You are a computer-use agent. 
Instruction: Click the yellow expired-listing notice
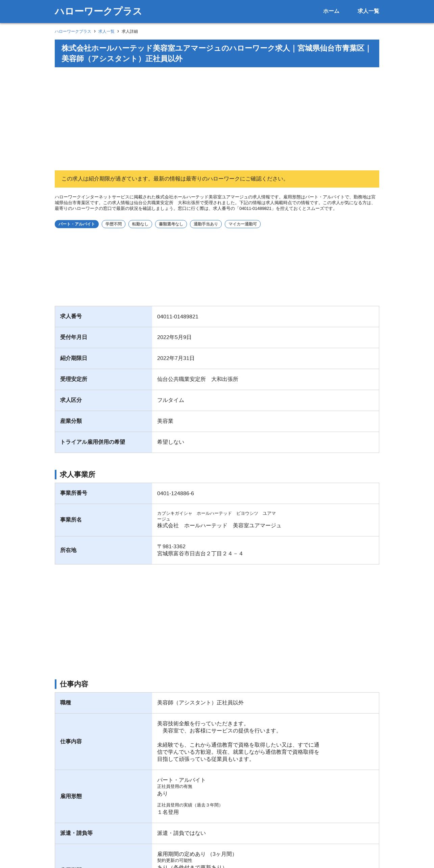click(x=217, y=179)
